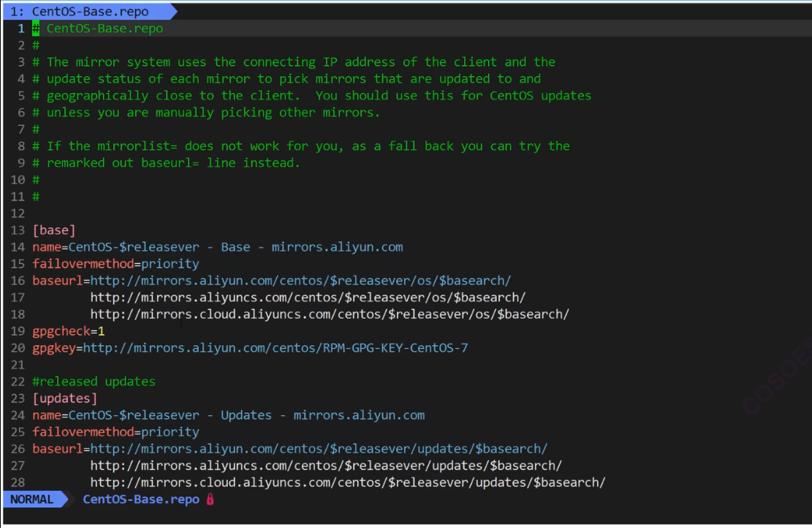This screenshot has height=528, width=812.
Task: Click the mirrors.cloud.aliyuncs.com os URL on line 18
Action: pyautogui.click(x=330, y=314)
